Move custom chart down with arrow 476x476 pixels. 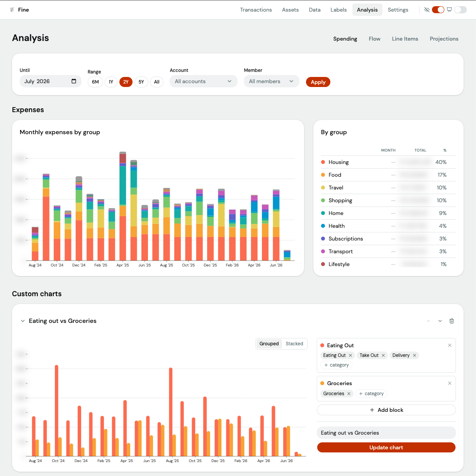tap(440, 321)
